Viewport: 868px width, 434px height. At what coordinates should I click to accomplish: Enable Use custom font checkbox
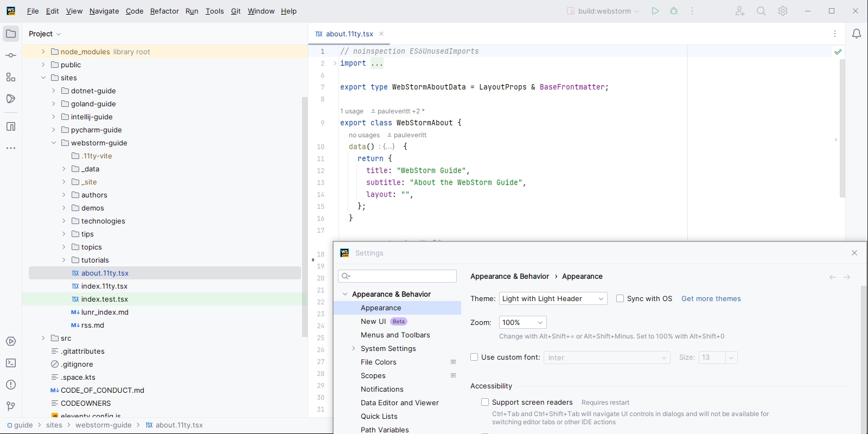pyautogui.click(x=474, y=357)
